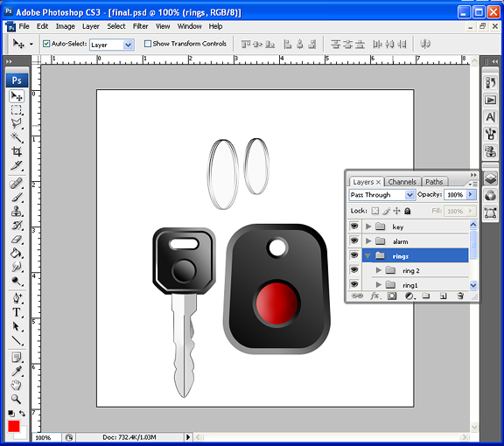The width and height of the screenshot is (504, 446).
Task: Expand the key layer group
Action: tap(368, 226)
